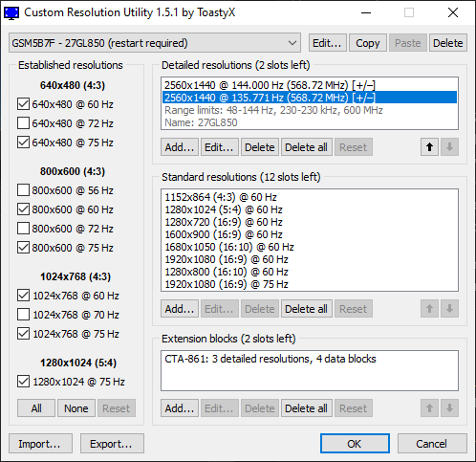Copy the monitor settings
The height and width of the screenshot is (462, 476).
pyautogui.click(x=368, y=43)
